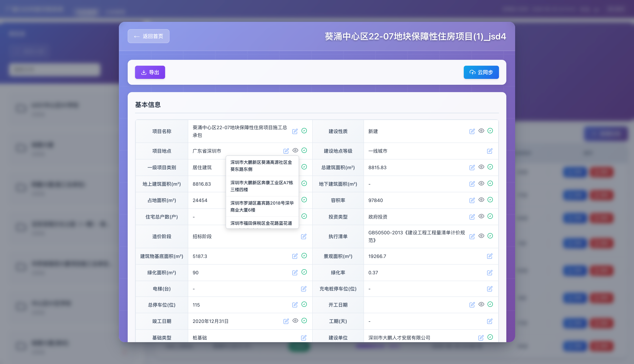
Task: Confirm the 项目名称 check icon
Action: click(x=304, y=131)
